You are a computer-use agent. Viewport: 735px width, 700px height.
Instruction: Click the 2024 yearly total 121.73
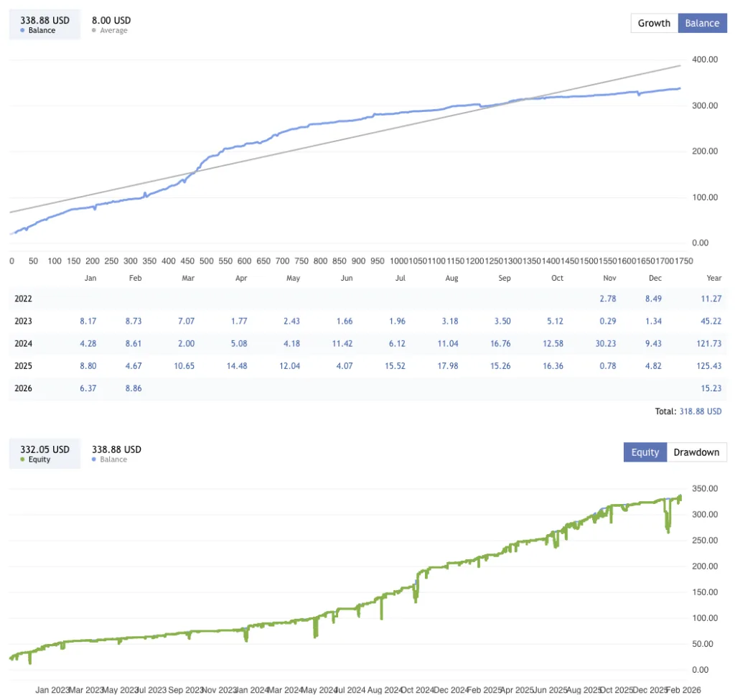710,343
